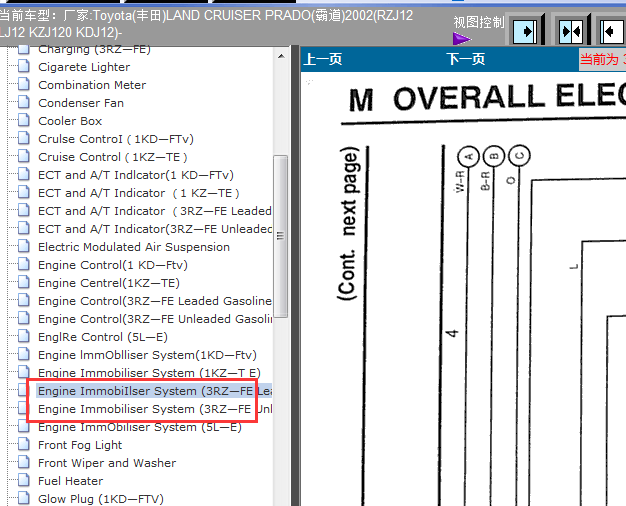626x506 pixels.
Task: Click document icon beside Electric Modulated Air Suspension
Action: point(24,246)
